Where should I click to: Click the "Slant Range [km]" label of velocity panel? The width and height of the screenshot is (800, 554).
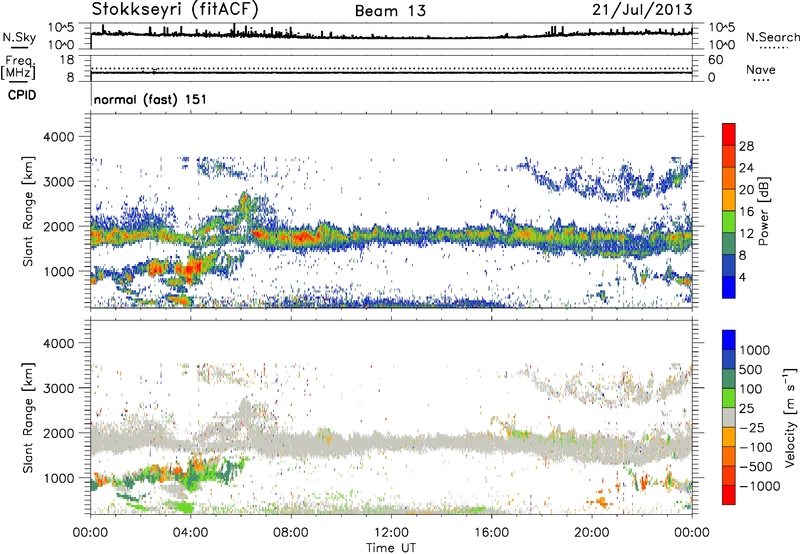click(28, 418)
